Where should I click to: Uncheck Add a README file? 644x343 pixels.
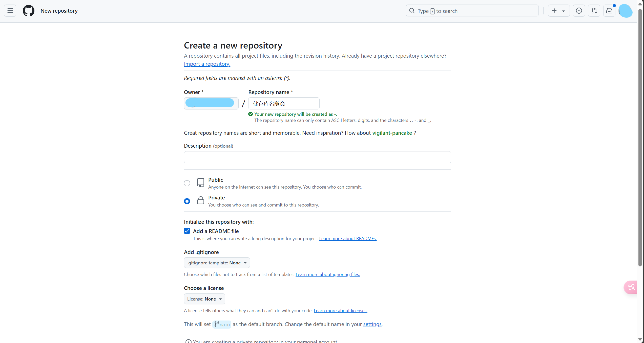pyautogui.click(x=187, y=231)
